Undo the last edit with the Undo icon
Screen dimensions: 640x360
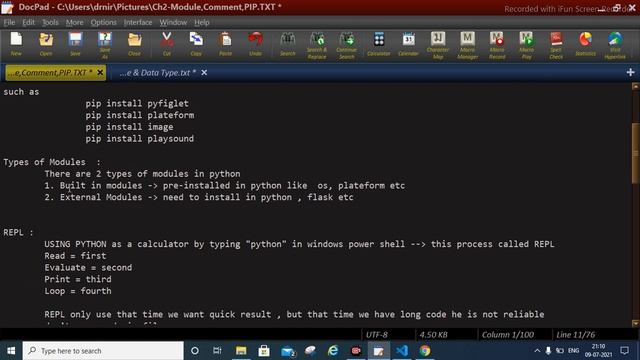pos(256,44)
